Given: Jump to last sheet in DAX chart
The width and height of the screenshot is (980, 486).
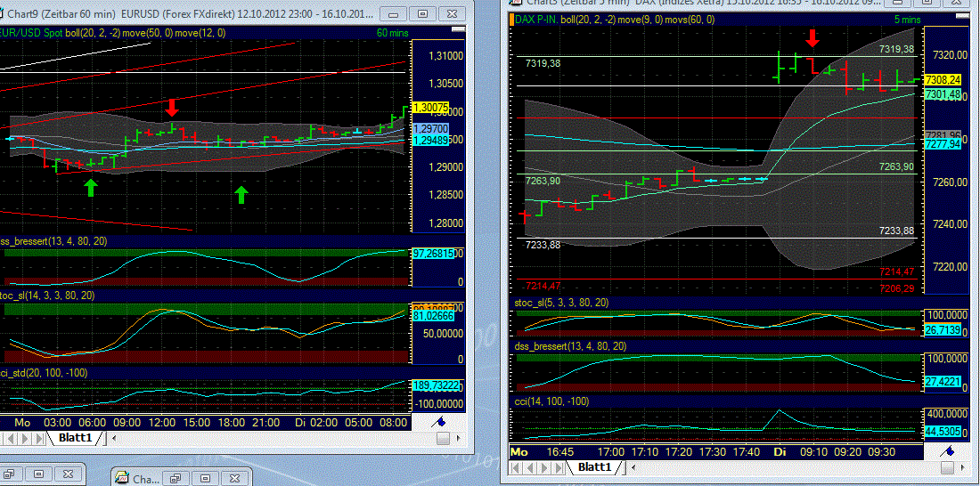Looking at the screenshot, I should (x=556, y=467).
